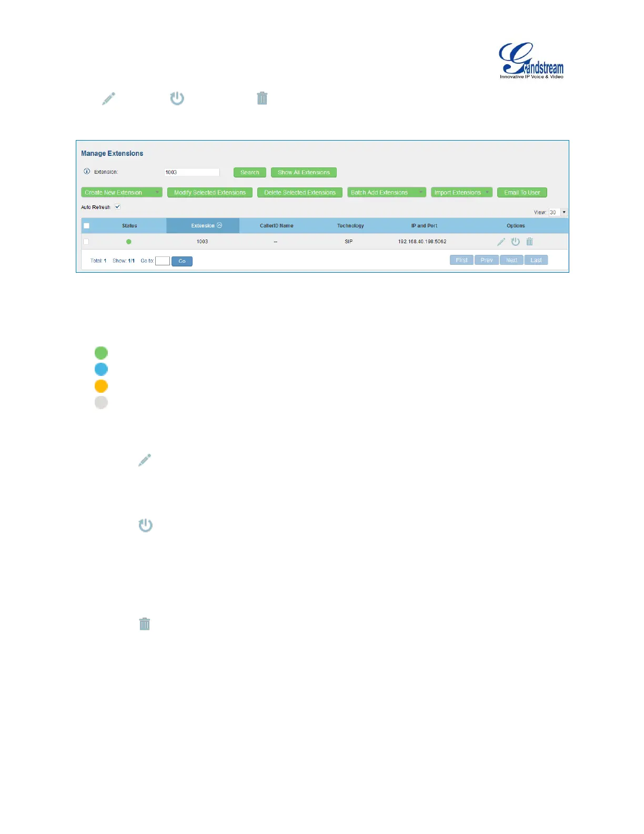The image size is (644, 834).
Task: Open the View count dropdown showing 30
Action: click(x=558, y=212)
